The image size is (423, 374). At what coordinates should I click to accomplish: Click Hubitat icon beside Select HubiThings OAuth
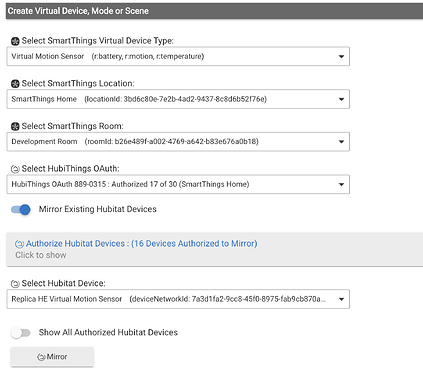(x=15, y=169)
